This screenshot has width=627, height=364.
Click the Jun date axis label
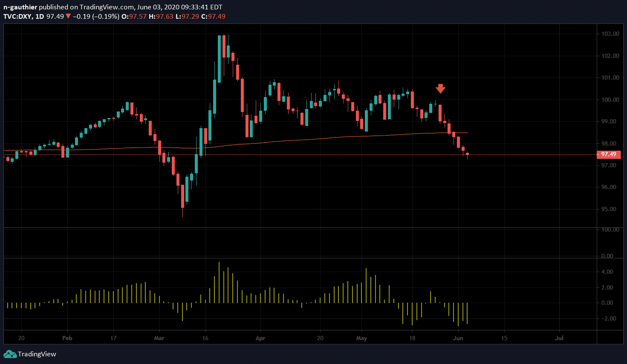(458, 338)
